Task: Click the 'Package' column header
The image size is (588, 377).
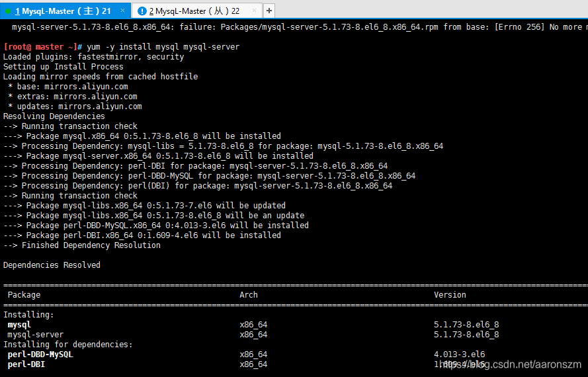Action: 24,295
